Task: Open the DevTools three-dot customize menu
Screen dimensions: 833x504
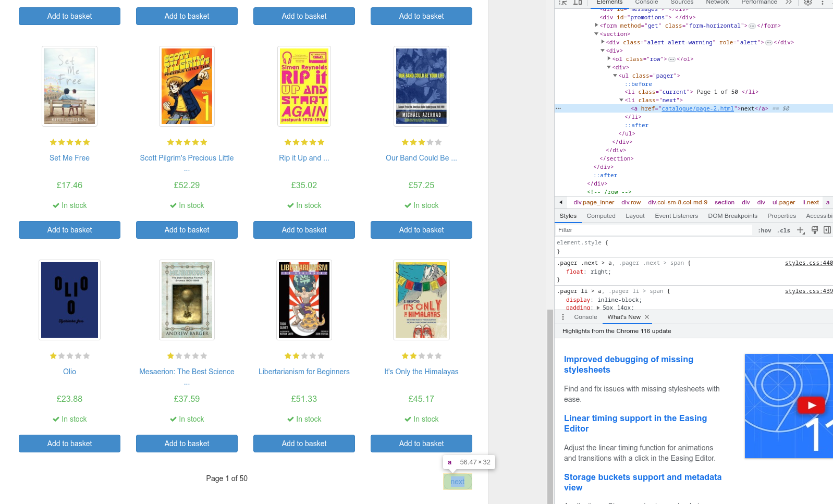Action: tap(823, 3)
